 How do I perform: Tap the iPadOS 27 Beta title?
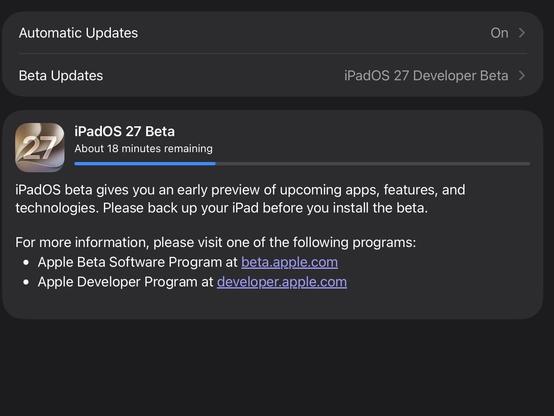124,131
